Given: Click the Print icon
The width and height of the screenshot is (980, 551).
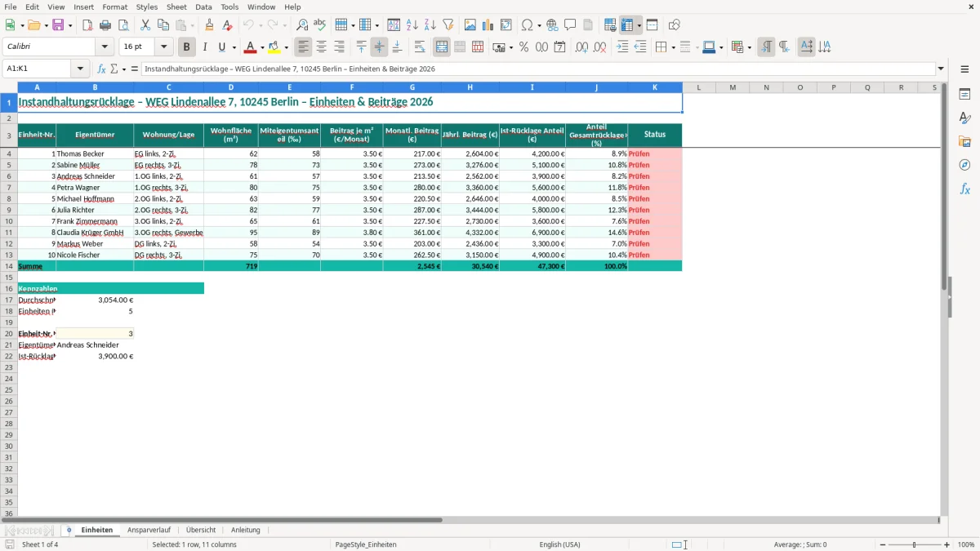Looking at the screenshot, I should [105, 25].
